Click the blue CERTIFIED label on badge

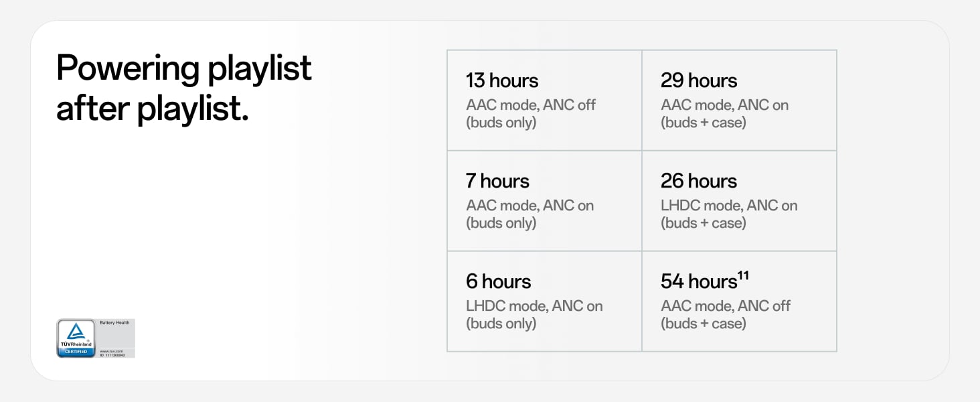coord(76,352)
